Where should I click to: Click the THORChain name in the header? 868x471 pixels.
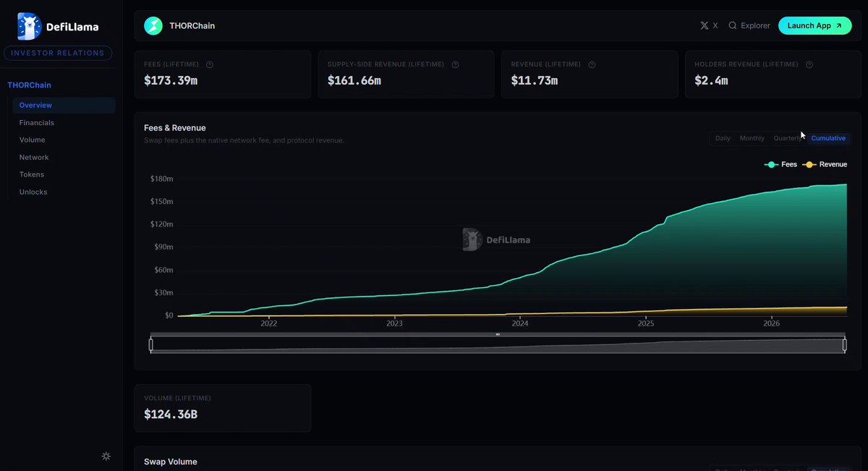tap(192, 26)
